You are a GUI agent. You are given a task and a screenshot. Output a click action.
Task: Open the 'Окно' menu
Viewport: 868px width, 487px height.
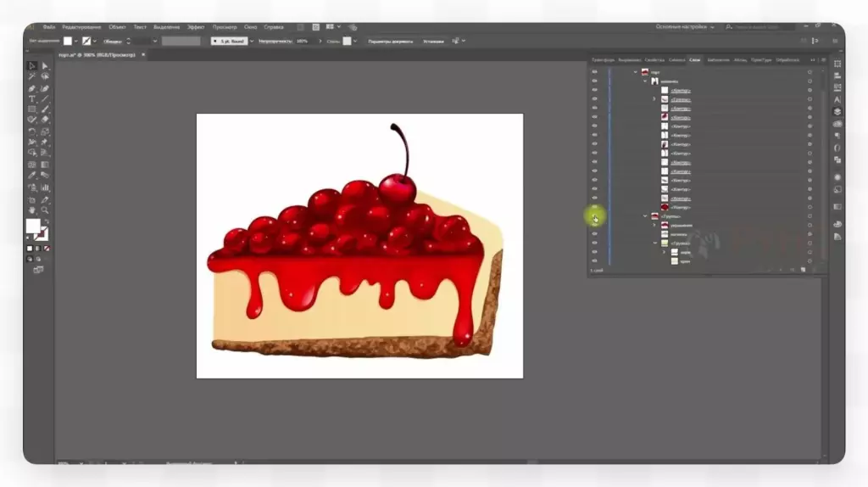pos(250,26)
